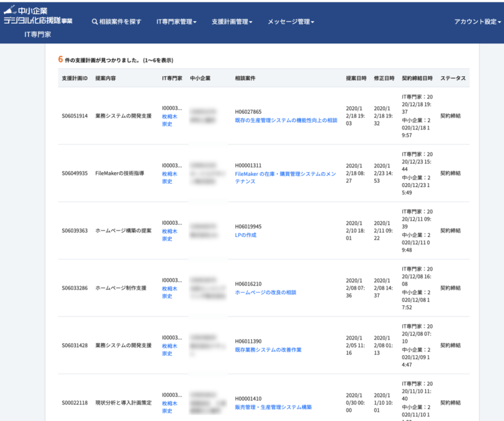Click the 提案日時 column header
The image size is (504, 421).
pyautogui.click(x=356, y=78)
